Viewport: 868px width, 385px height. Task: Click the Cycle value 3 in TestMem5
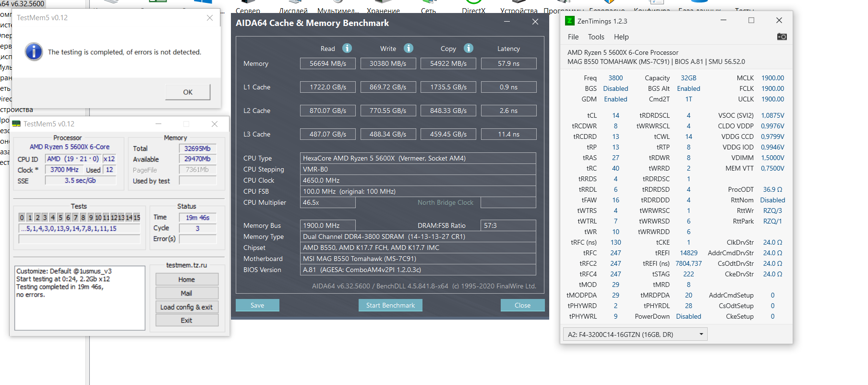pyautogui.click(x=197, y=228)
